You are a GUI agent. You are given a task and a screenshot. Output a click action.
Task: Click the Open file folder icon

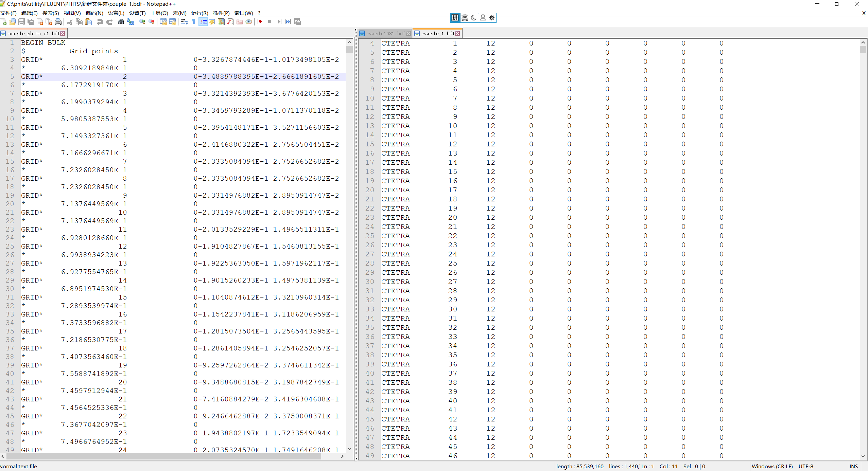(x=12, y=22)
